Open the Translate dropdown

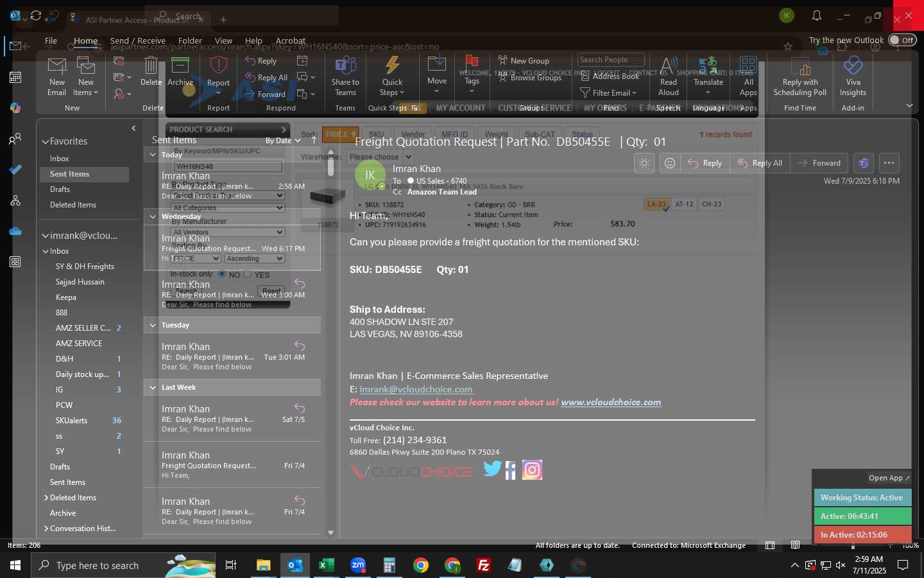pos(708,76)
